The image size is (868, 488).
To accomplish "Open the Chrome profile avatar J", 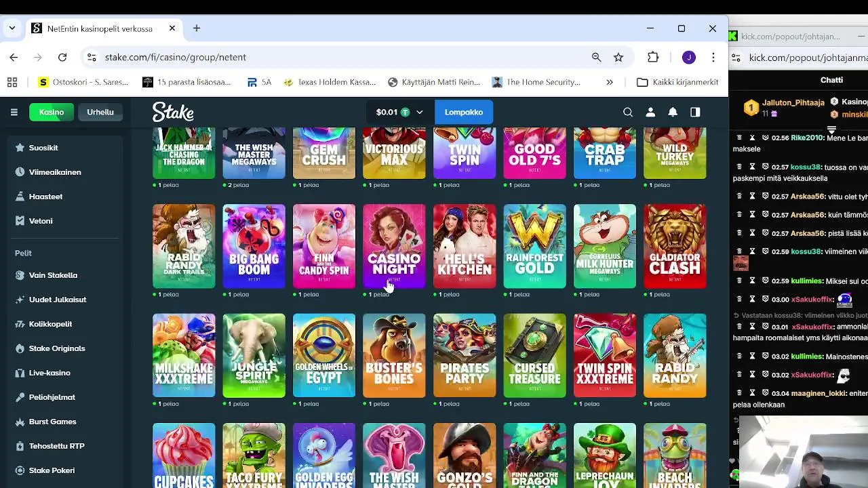I will click(x=689, y=58).
